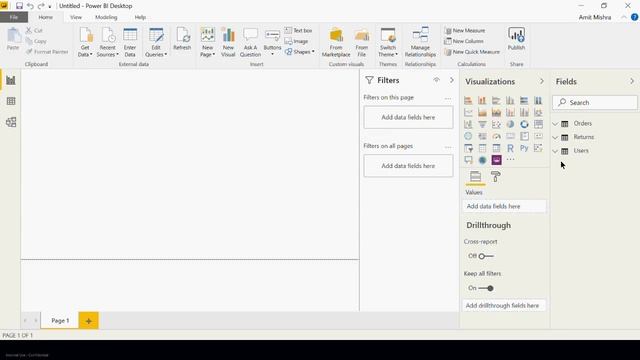Open the Fields well tab icon

pos(476,177)
